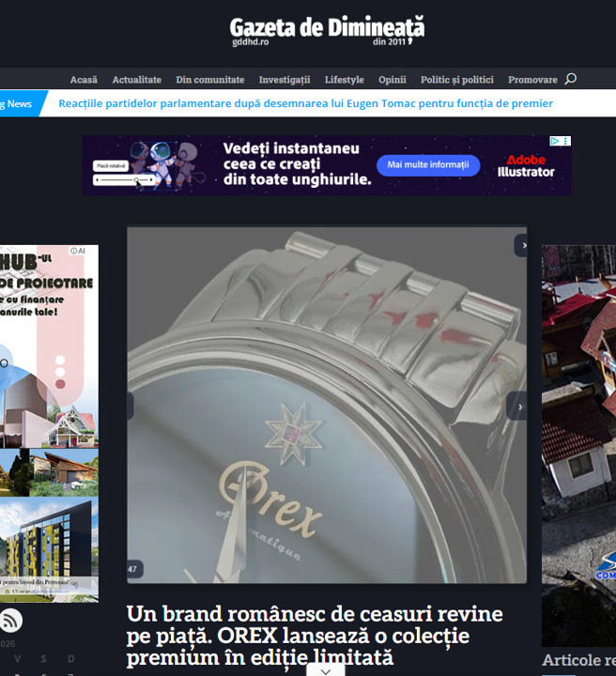The image size is (616, 676).
Task: Open the Lifestyle section
Action: 344,80
